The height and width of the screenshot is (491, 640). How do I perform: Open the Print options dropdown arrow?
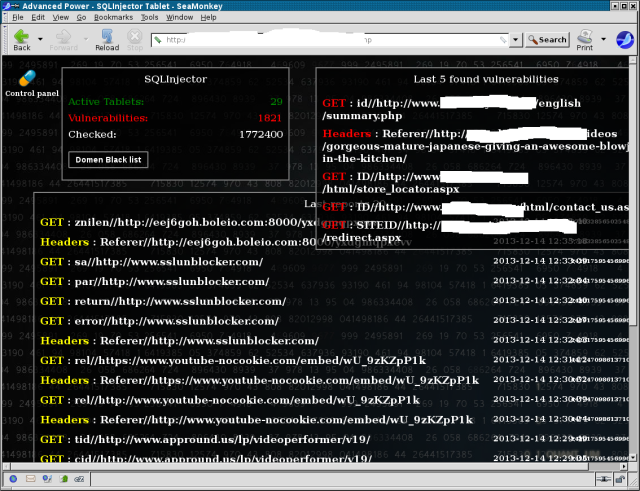point(603,39)
